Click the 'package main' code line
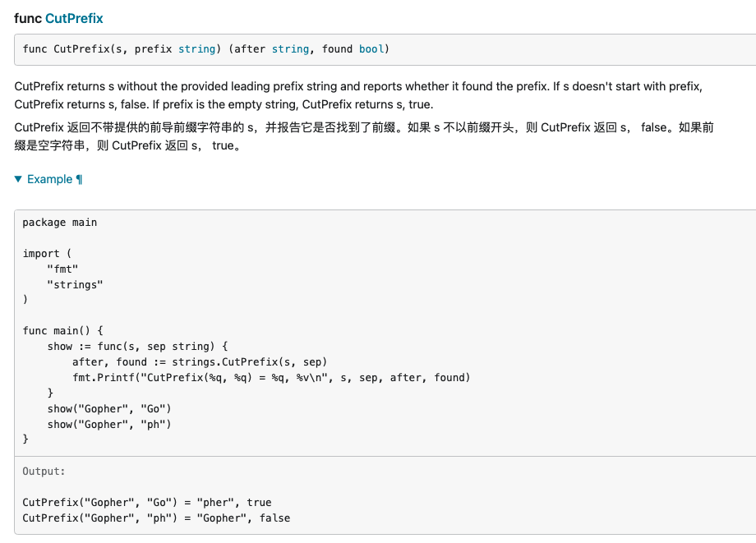This screenshot has height=543, width=756. pos(59,223)
